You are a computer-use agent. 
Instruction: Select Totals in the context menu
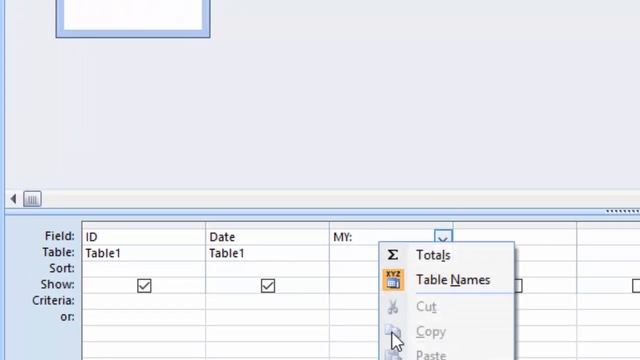[433, 255]
